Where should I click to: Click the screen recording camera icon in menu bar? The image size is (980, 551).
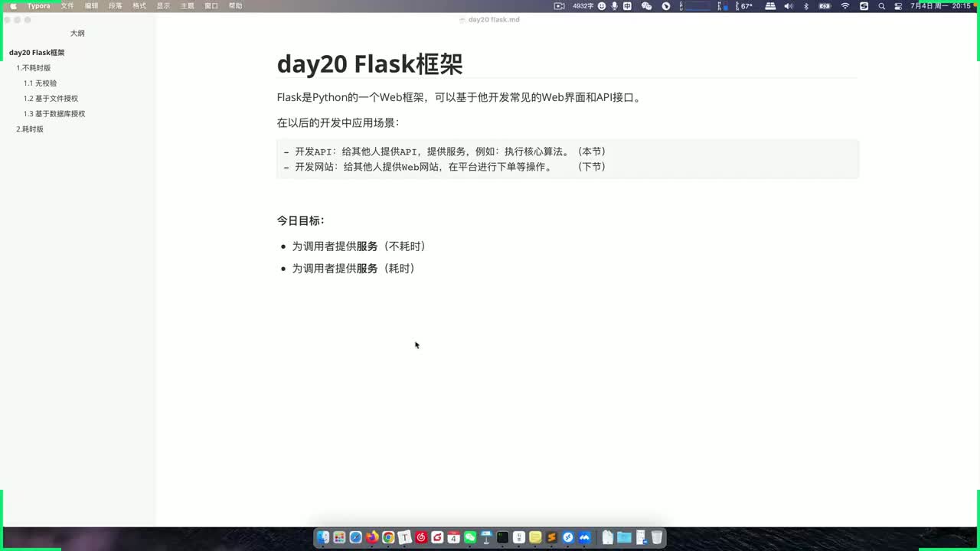(x=560, y=5)
